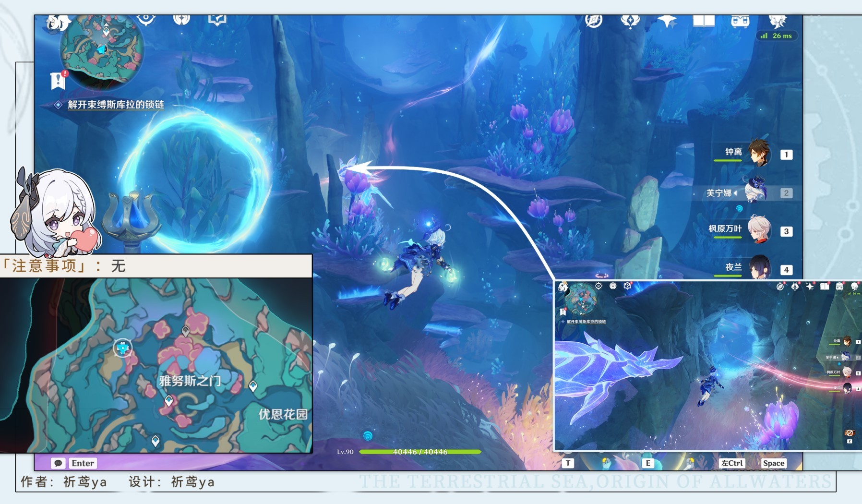Click the 左Ctrl key prompt
The width and height of the screenshot is (862, 504).
(x=732, y=463)
